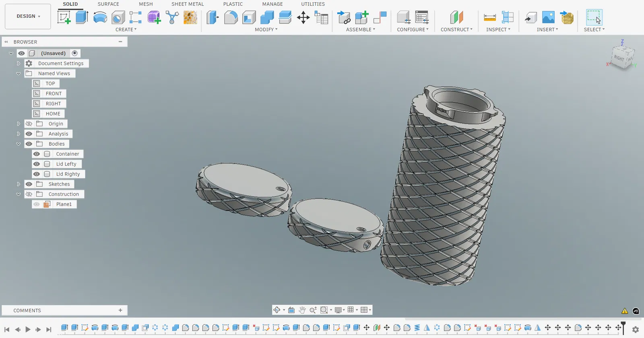Play the timeline animation

point(28,330)
